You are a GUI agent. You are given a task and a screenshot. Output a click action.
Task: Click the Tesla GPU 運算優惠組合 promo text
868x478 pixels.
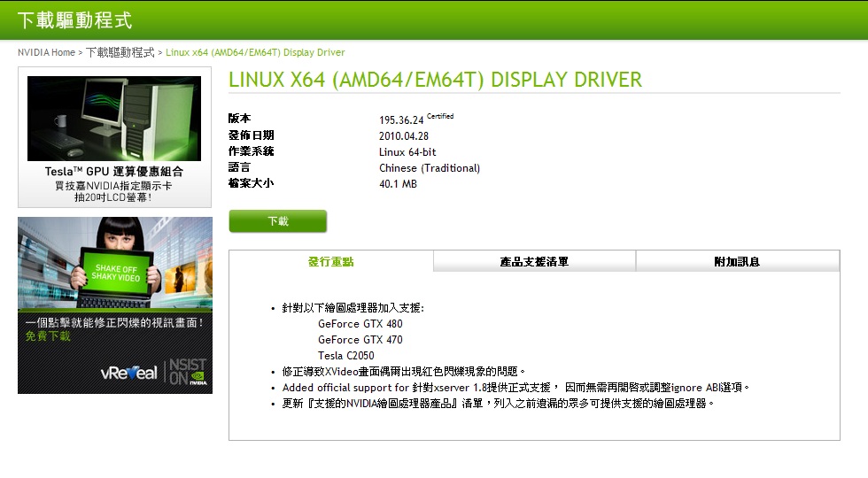114,172
